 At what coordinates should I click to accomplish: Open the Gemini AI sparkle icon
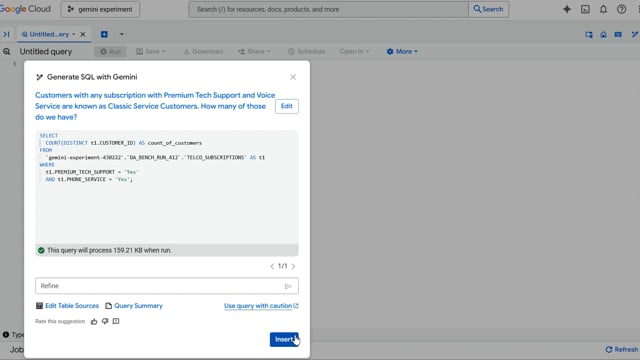[x=567, y=9]
